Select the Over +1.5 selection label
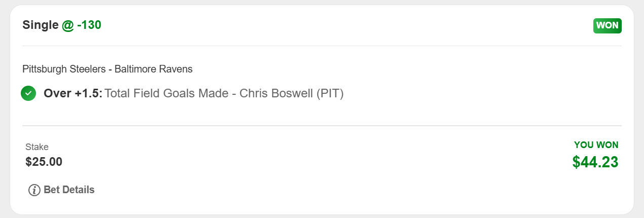The height and width of the screenshot is (218, 644). pos(73,94)
